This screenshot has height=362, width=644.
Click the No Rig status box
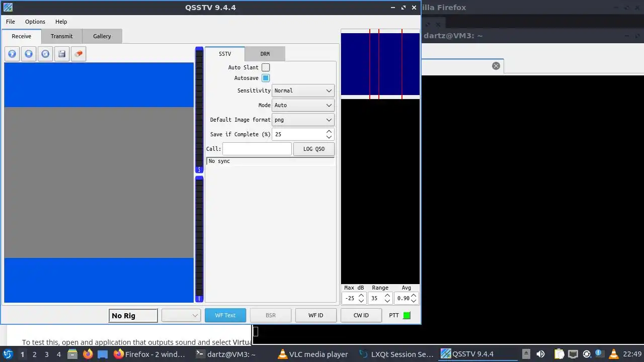point(133,316)
